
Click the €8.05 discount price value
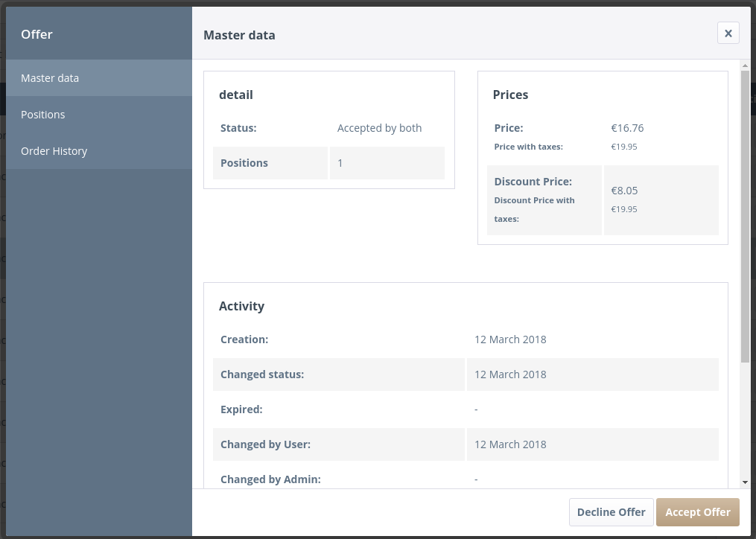624,191
